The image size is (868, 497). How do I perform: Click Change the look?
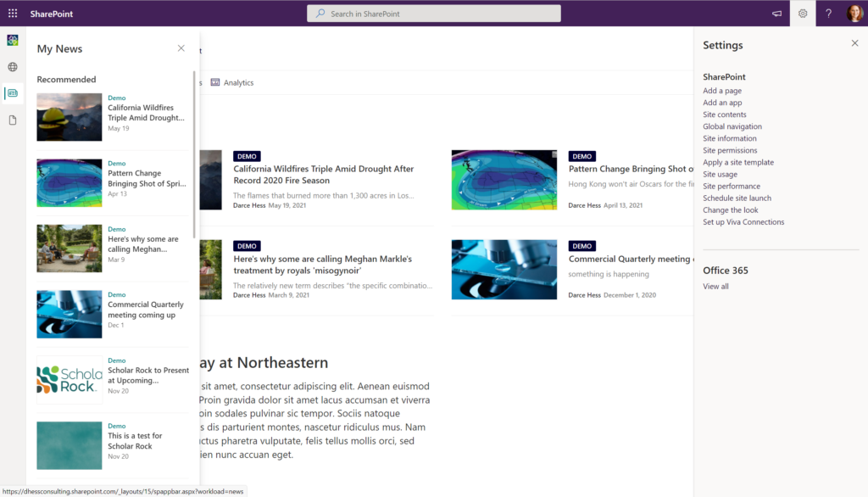pyautogui.click(x=730, y=210)
